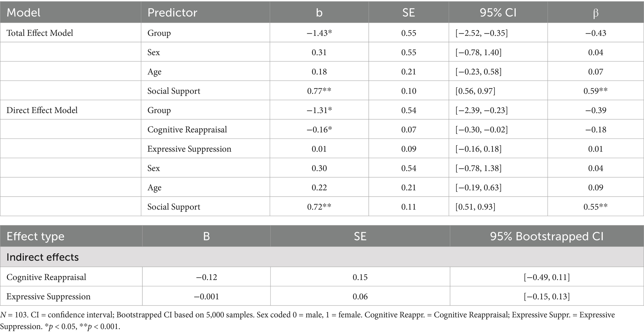
Task: Select the Social Support 0.77** value
Action: point(319,91)
